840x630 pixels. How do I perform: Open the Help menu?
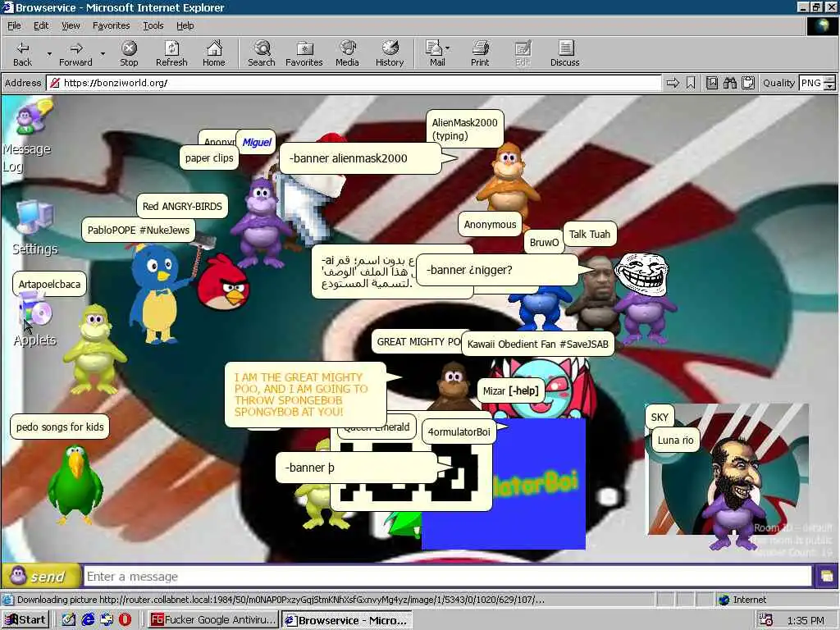tap(185, 25)
